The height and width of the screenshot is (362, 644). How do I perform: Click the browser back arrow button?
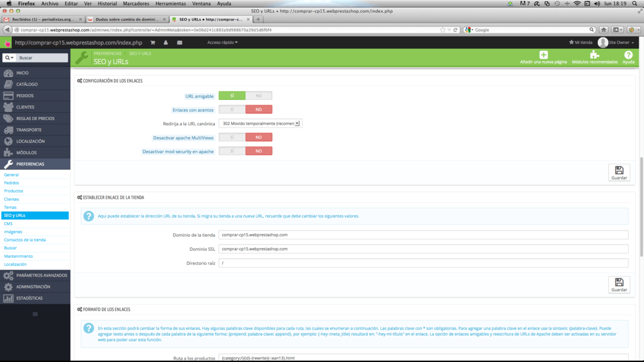pos(7,30)
